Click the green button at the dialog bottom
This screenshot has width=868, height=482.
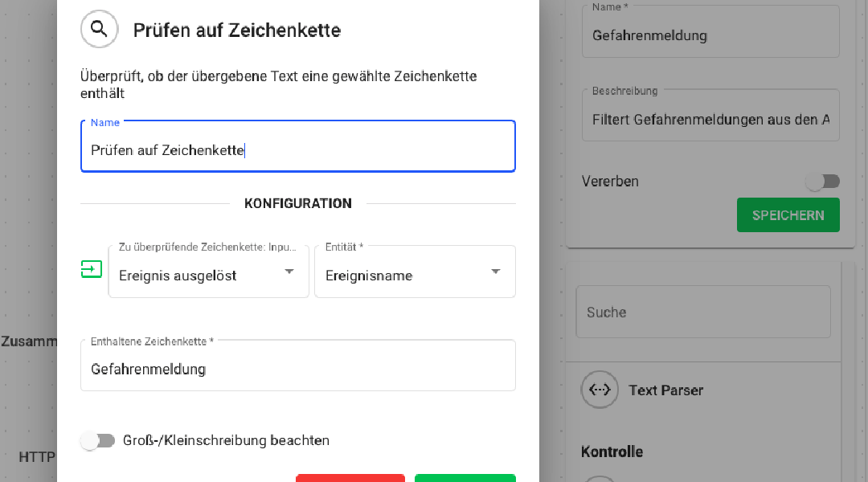pyautogui.click(x=465, y=478)
